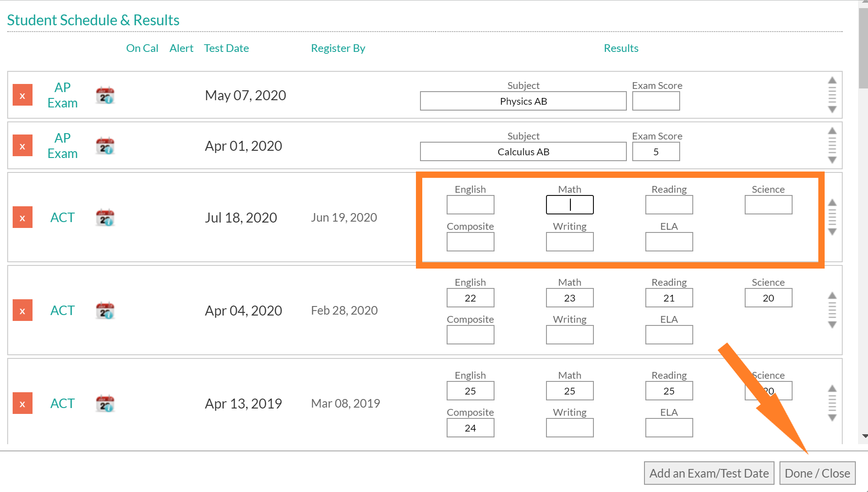Delete the ACT Jul 18, 2020 row
868x492 pixels.
(x=23, y=217)
